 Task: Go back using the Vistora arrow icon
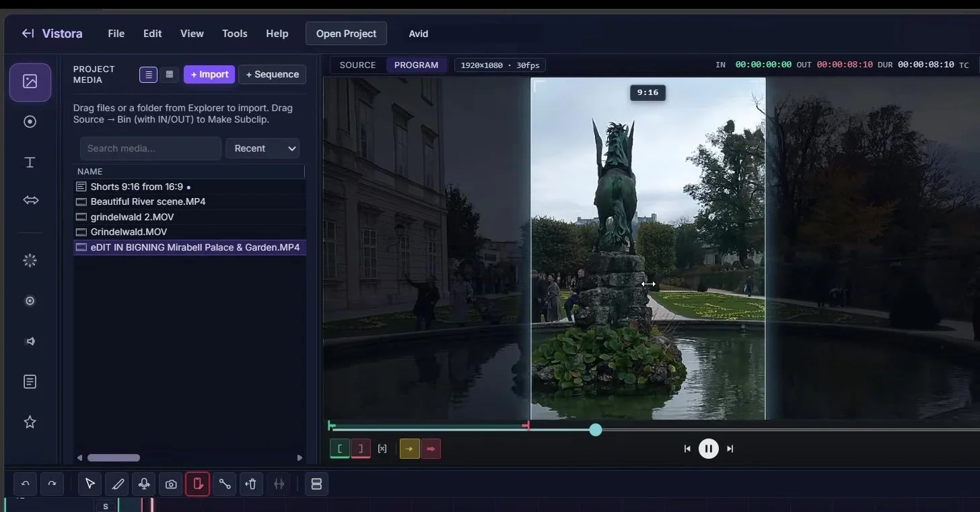pyautogui.click(x=28, y=34)
